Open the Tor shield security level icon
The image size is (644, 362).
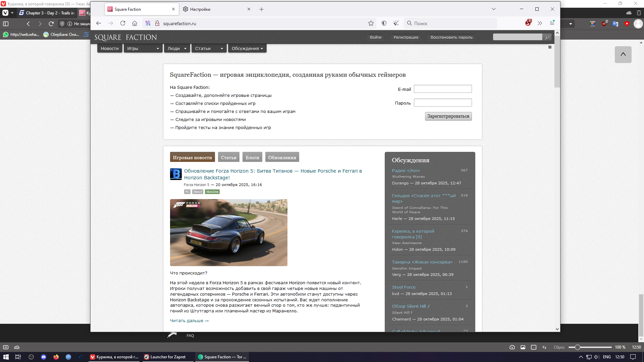384,23
